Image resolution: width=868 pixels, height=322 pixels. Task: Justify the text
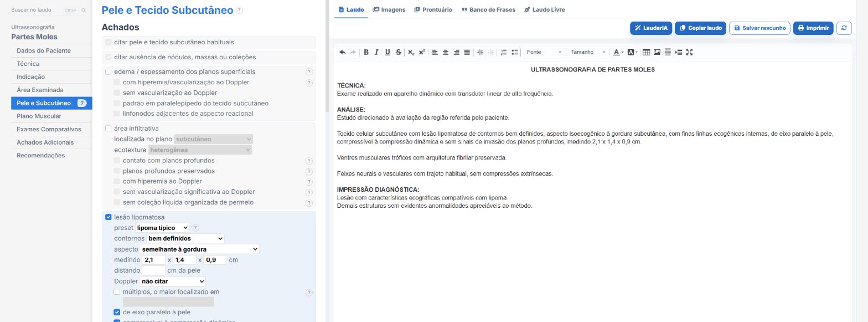tap(467, 52)
